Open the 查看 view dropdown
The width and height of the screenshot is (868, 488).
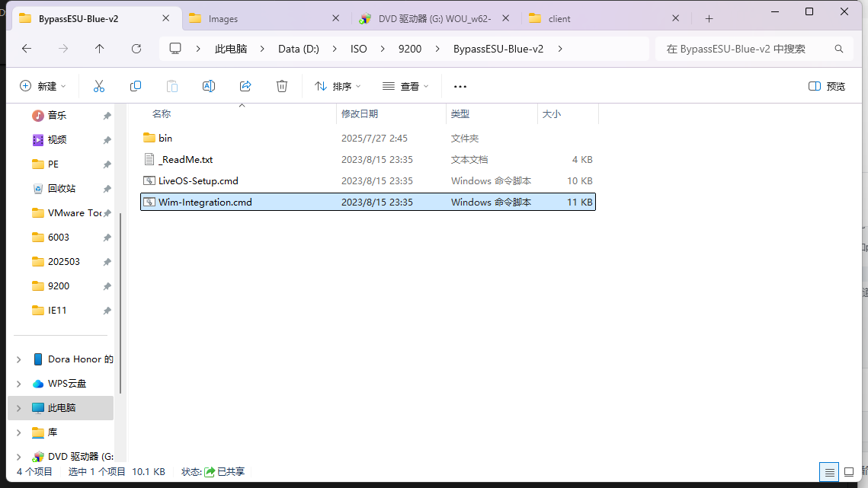pos(405,86)
